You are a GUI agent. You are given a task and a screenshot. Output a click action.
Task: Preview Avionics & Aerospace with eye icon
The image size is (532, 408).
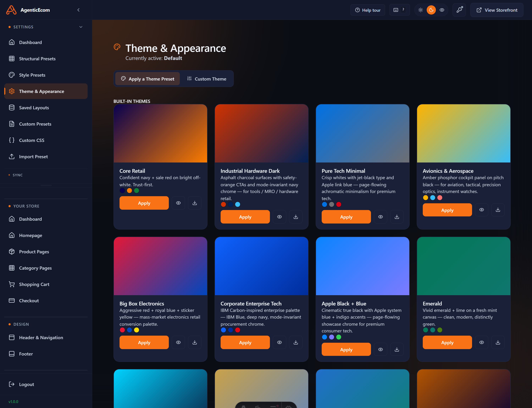point(482,210)
